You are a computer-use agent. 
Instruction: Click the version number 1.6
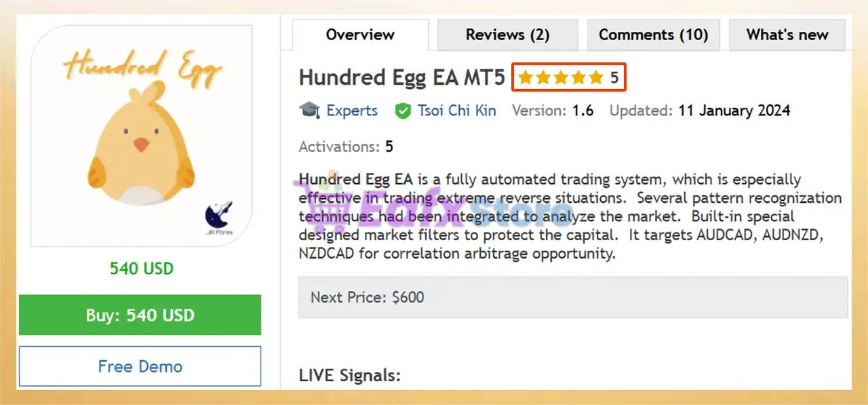pos(583,111)
